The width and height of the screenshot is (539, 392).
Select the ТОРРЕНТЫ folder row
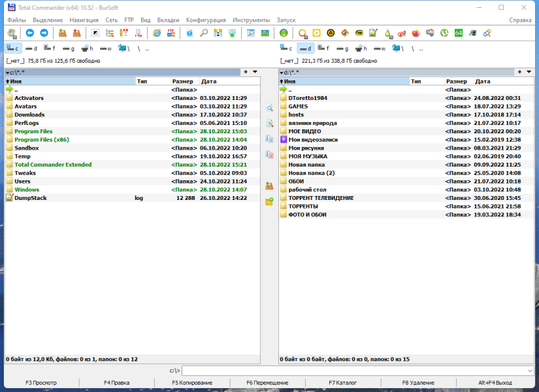click(x=406, y=206)
